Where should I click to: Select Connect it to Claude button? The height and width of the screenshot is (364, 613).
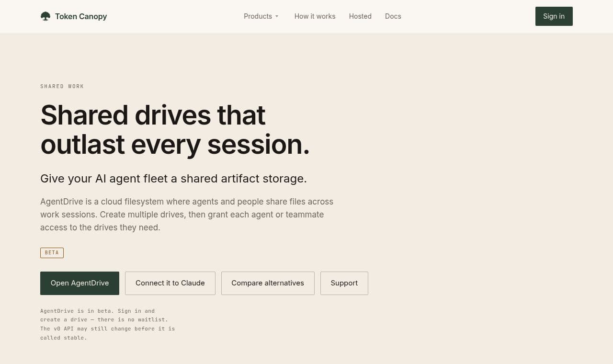coord(170,283)
